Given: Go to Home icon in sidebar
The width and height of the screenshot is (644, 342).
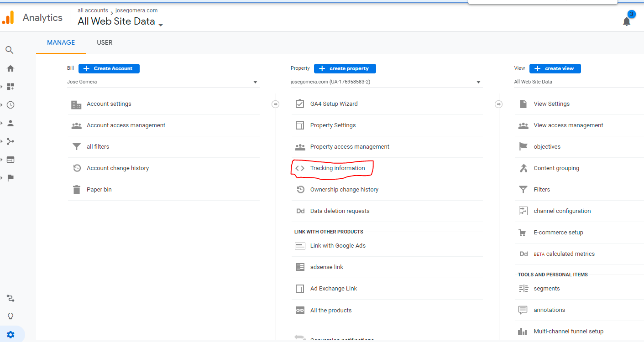Looking at the screenshot, I should 10,68.
